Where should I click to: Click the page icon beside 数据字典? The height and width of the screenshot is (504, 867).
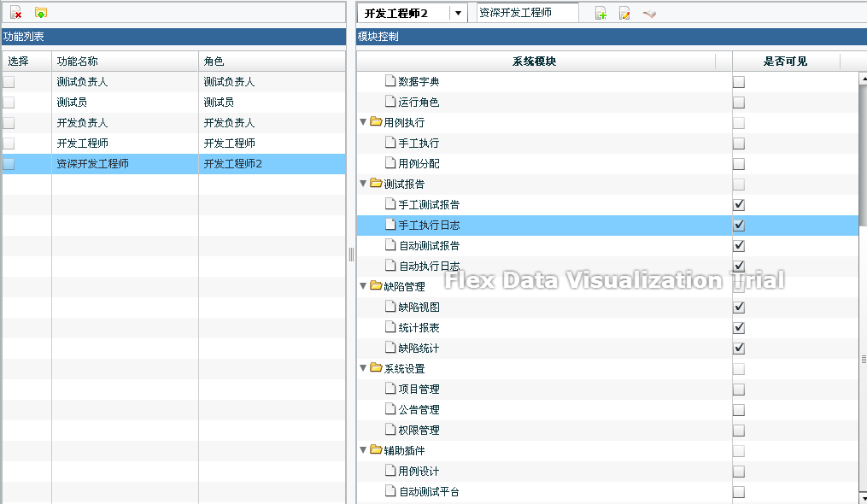[390, 81]
